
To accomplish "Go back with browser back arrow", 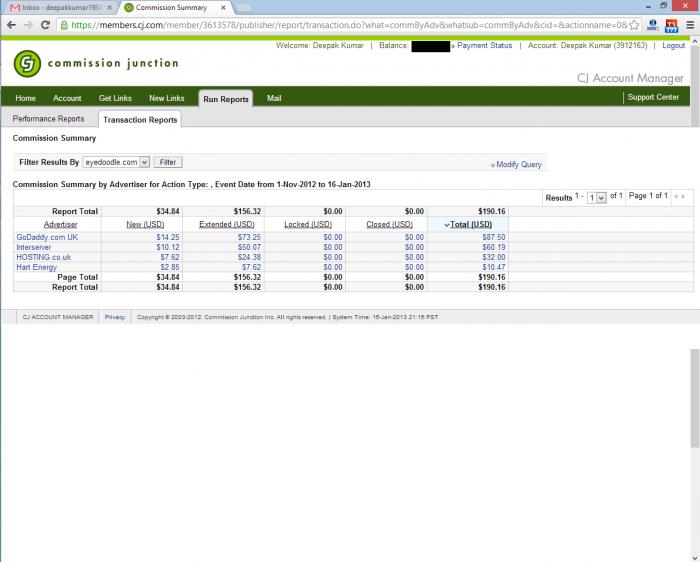I will [11, 25].
